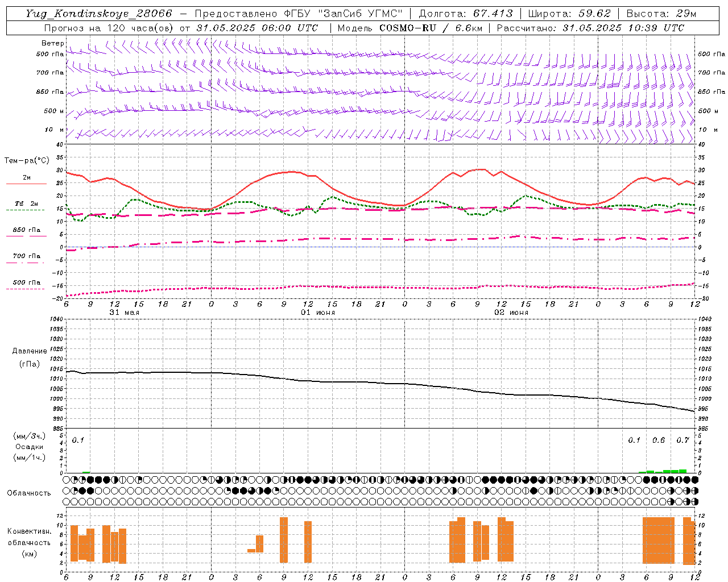Click the Тем-ра(°C) axis label
The width and height of the screenshot is (728, 582).
[x=26, y=161]
